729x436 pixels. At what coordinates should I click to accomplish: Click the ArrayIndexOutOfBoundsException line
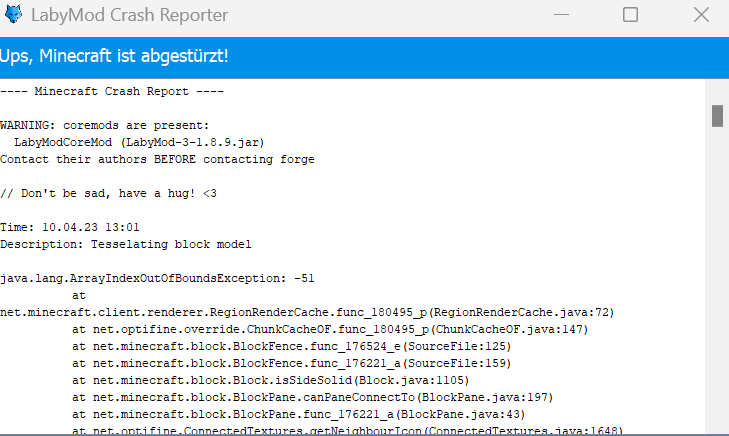pos(157,278)
